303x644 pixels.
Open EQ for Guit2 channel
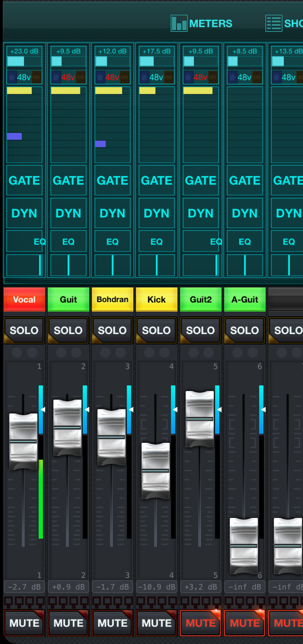tap(201, 241)
